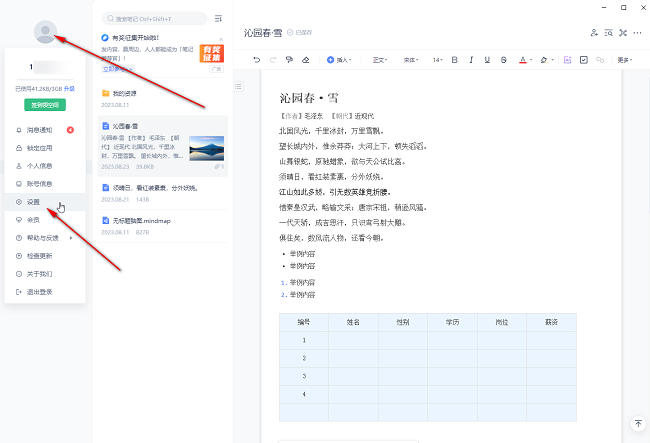
Task: Open the user avatar menu
Action: [45, 31]
